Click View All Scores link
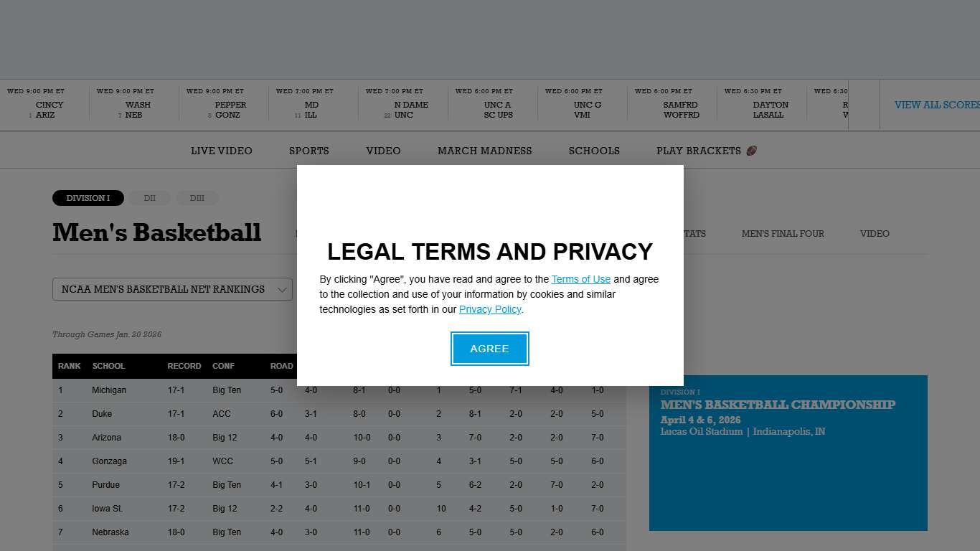 [x=936, y=105]
